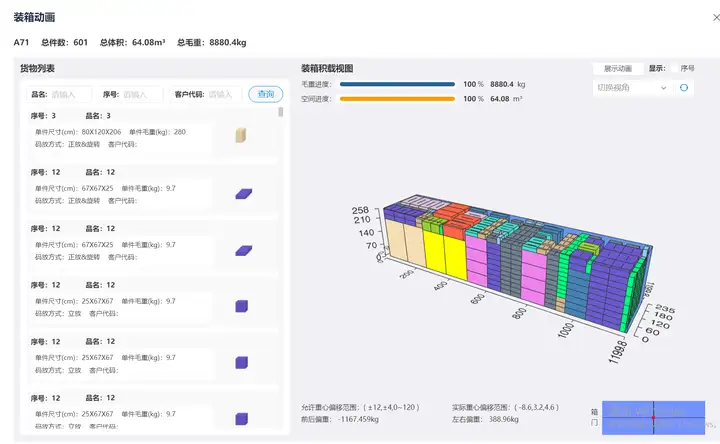Select the 品名: 3 cargo row 80X120X206
This screenshot has height=444, width=720.
tap(154, 133)
